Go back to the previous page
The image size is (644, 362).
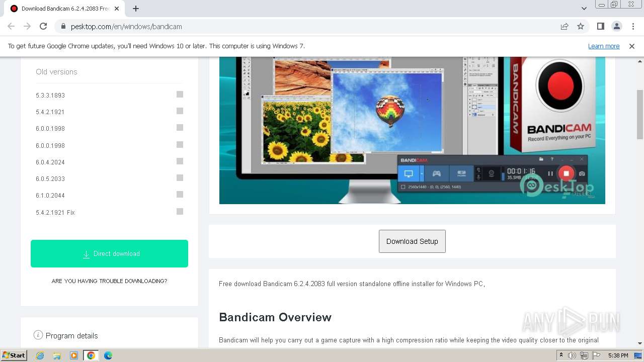(11, 26)
